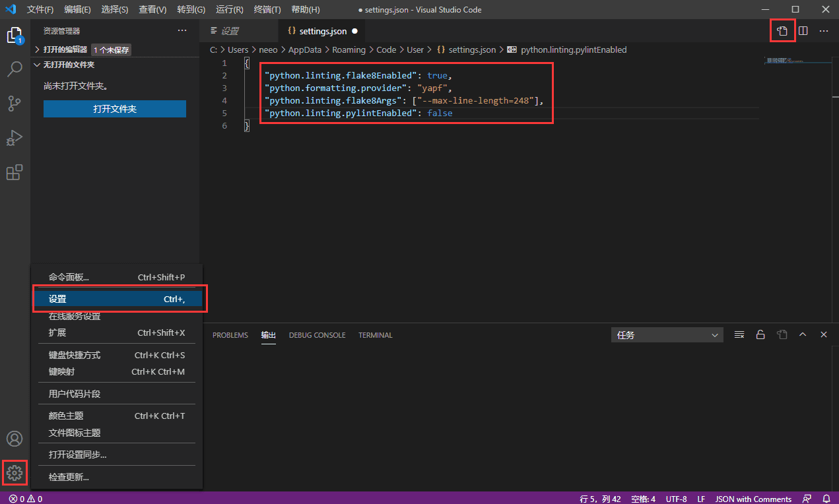Open the Explorer view in activity bar
Viewport: 839px width, 504px height.
tap(15, 36)
